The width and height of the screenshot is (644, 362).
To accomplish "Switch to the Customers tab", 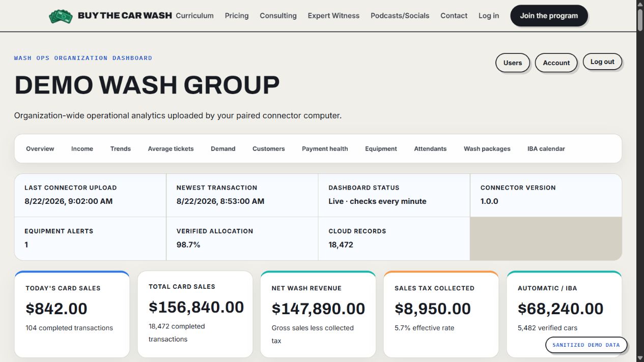I will [268, 149].
